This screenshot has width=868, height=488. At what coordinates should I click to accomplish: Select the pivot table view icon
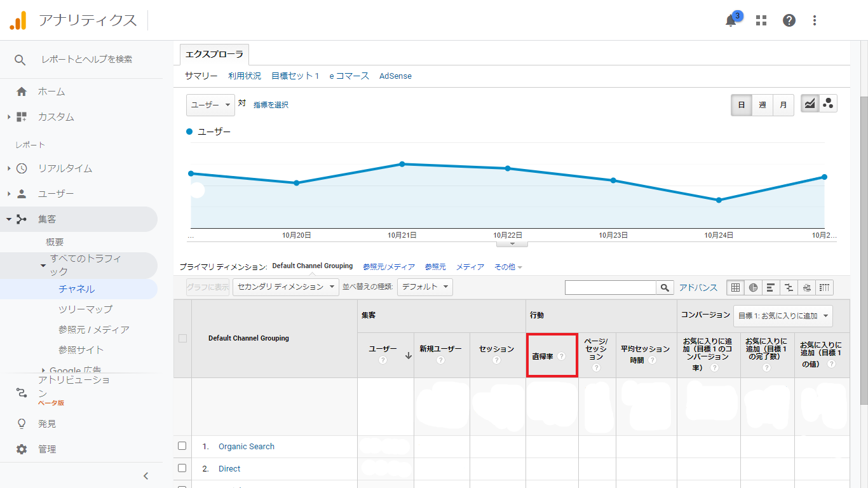click(825, 287)
